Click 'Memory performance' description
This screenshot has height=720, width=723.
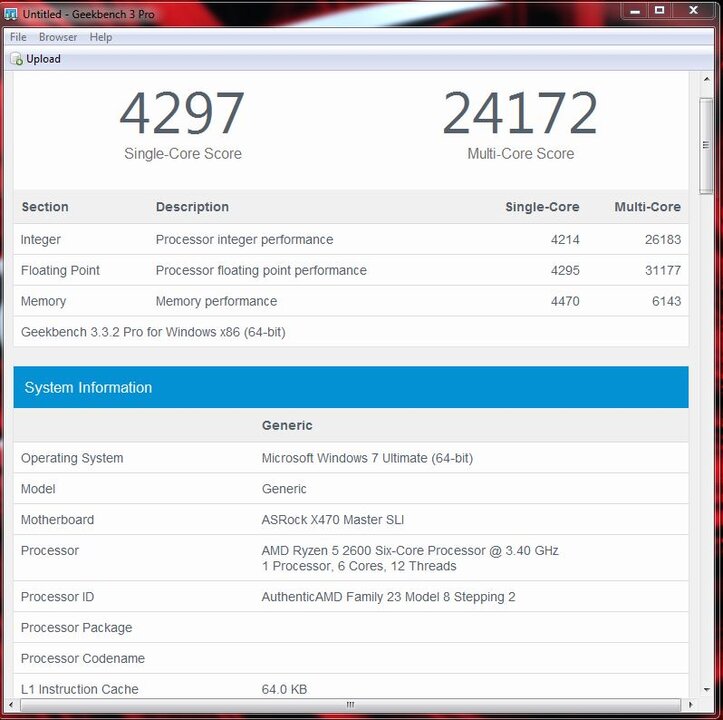tap(216, 301)
